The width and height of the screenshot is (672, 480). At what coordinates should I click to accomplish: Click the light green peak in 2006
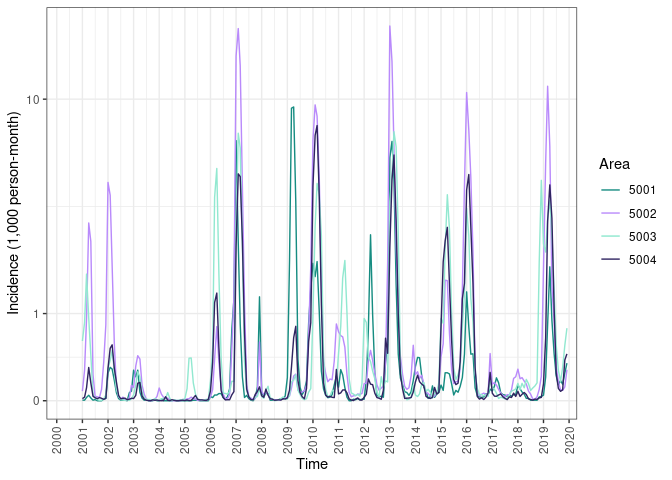217,169
